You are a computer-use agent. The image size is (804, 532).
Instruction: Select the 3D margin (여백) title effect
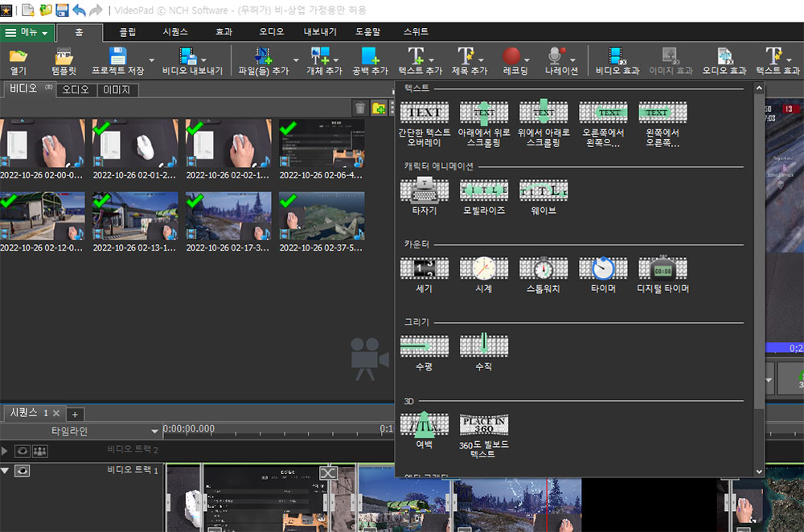click(424, 431)
